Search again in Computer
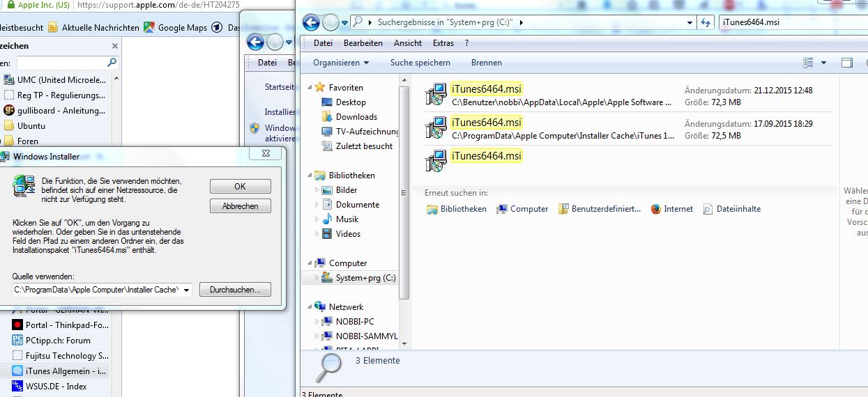868x397 pixels. point(522,209)
